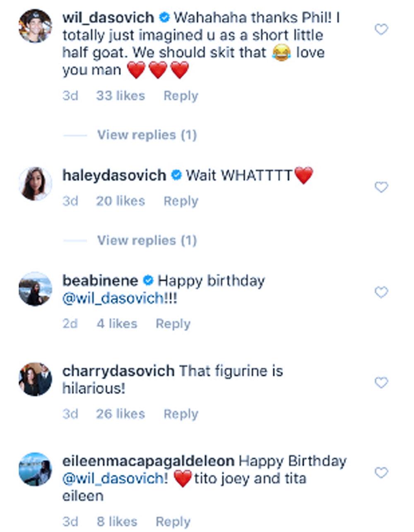Show who liked wil_dasovich's comment (33 likes)
This screenshot has height=532, width=414.
120,96
